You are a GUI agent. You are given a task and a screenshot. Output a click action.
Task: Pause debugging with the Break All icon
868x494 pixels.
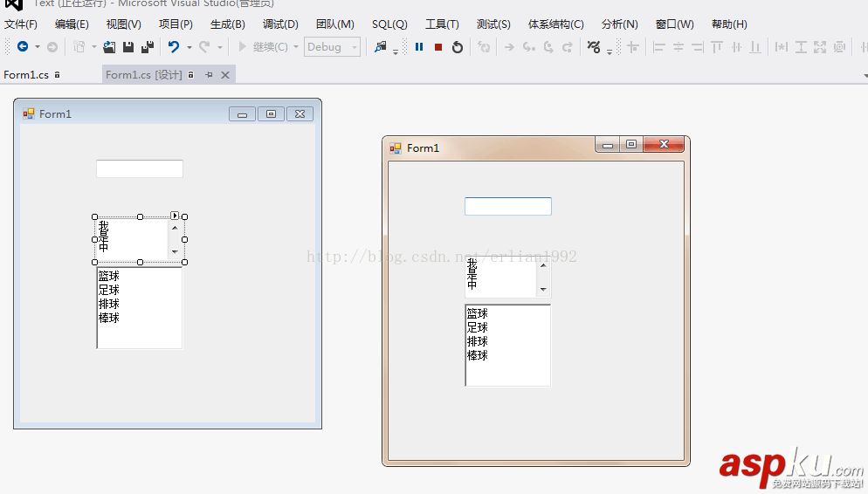pyautogui.click(x=419, y=47)
